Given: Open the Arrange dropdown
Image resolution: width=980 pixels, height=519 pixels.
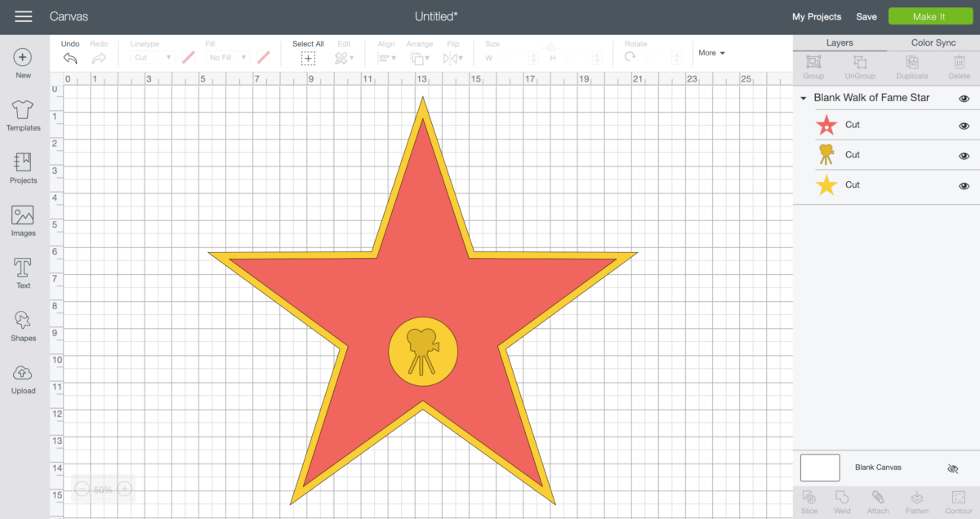Looking at the screenshot, I should [x=420, y=57].
